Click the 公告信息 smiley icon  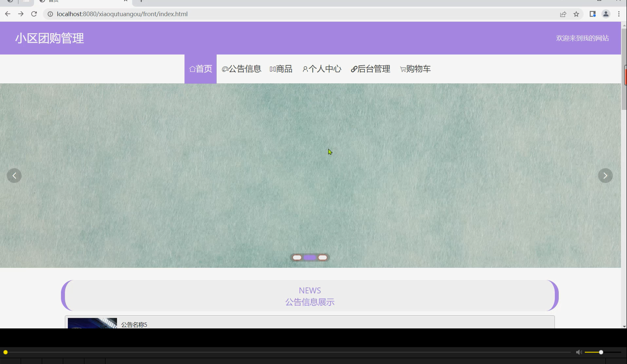tap(225, 69)
